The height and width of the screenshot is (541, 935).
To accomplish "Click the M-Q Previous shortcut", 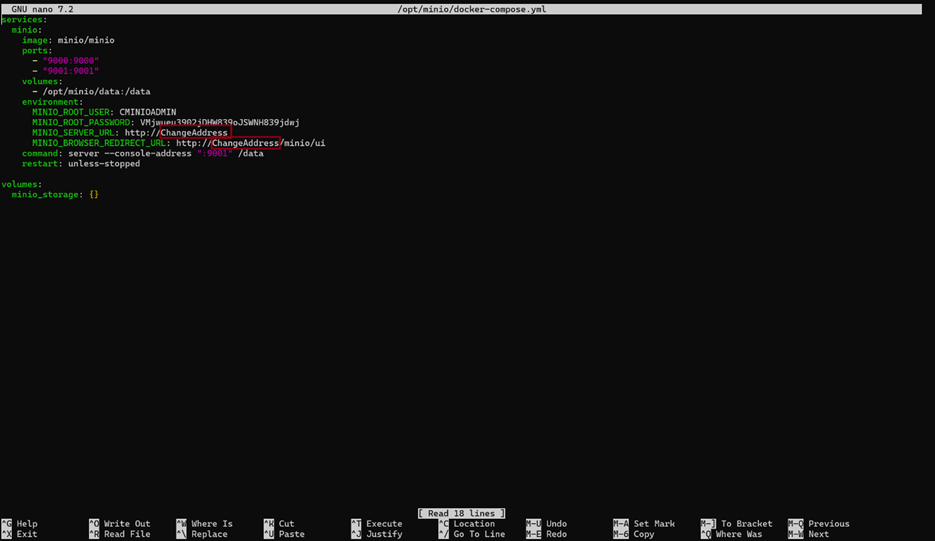I will [819, 524].
